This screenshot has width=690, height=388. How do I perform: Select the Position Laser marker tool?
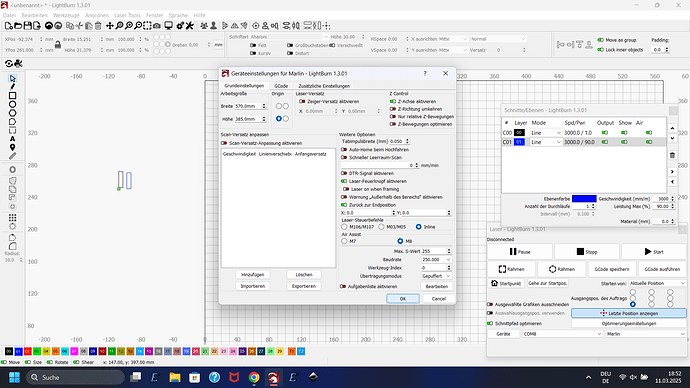(12, 147)
